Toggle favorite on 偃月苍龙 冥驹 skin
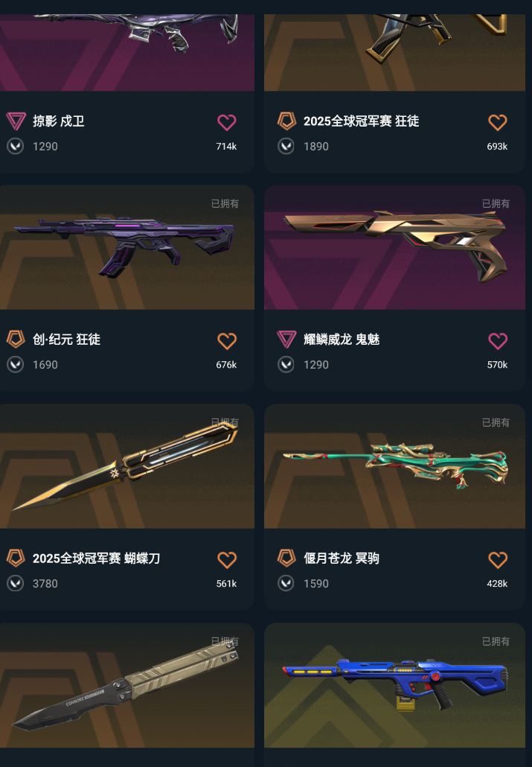This screenshot has width=532, height=767. coord(497,559)
